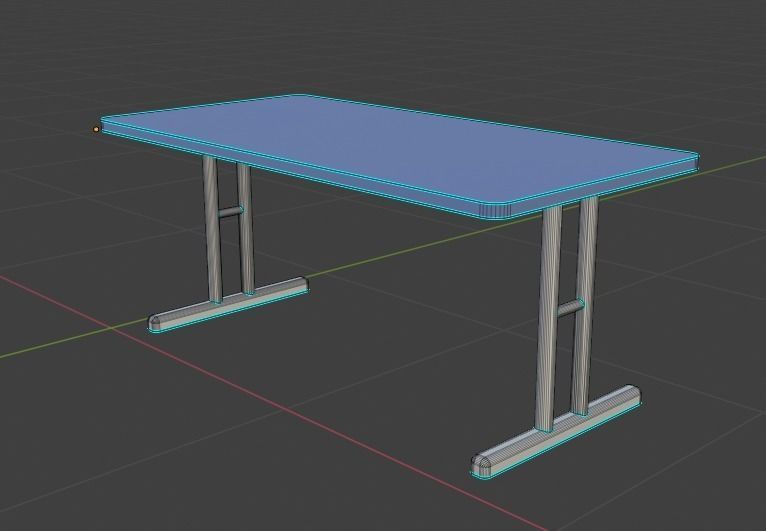Click the orange object origin dot

(x=96, y=129)
